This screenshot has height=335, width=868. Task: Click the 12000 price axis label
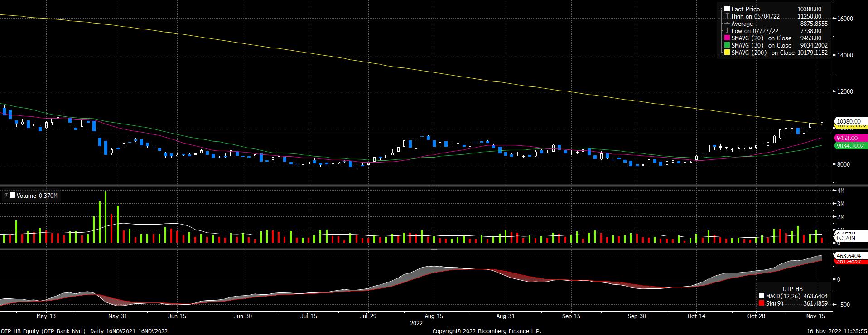[x=845, y=91]
